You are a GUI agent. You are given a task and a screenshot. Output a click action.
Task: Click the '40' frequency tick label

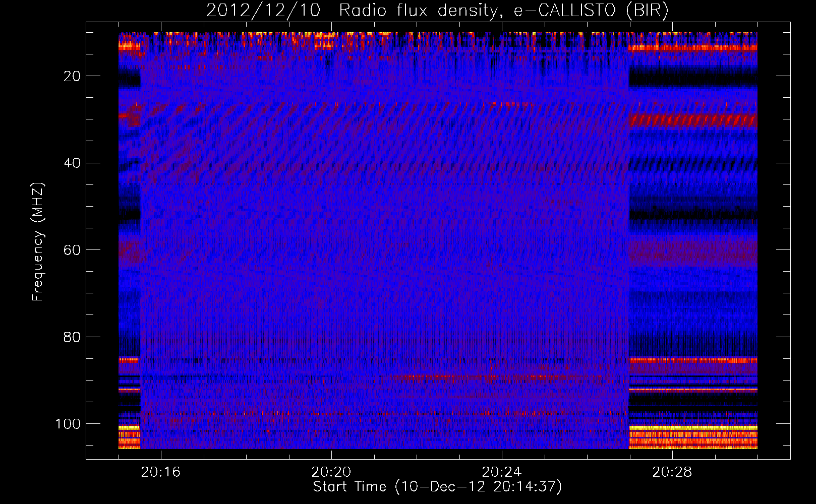(x=72, y=163)
